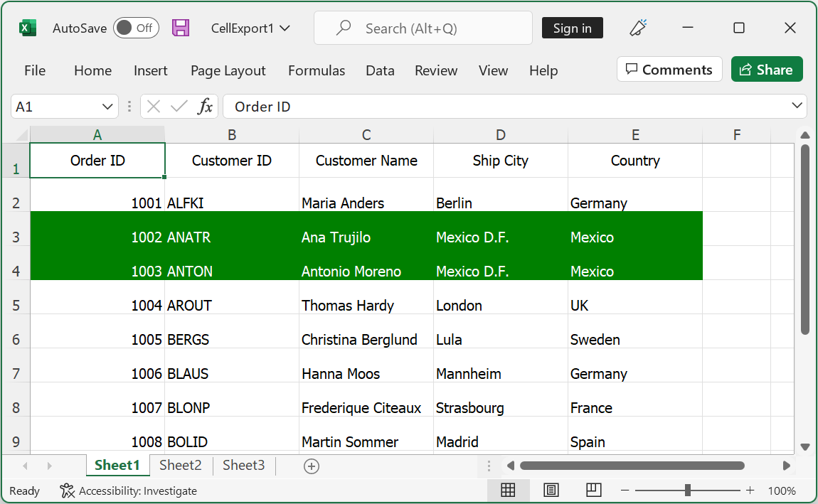The image size is (818, 504).
Task: Open the File menu
Action: click(35, 70)
